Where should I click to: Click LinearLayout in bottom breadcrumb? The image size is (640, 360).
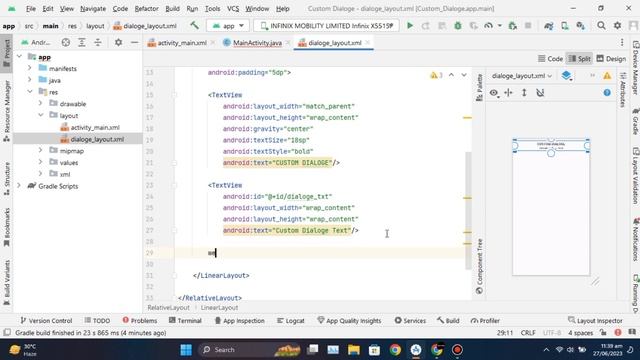pyautogui.click(x=219, y=308)
